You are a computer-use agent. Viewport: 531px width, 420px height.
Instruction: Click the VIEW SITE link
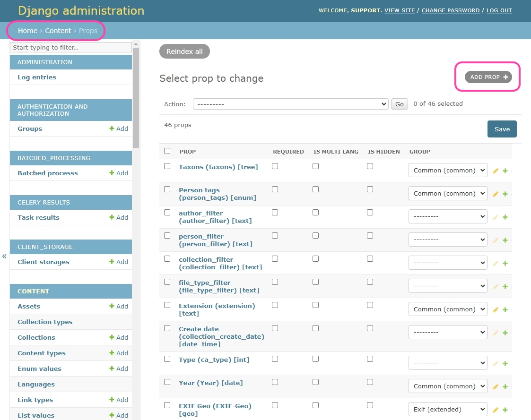(x=400, y=10)
